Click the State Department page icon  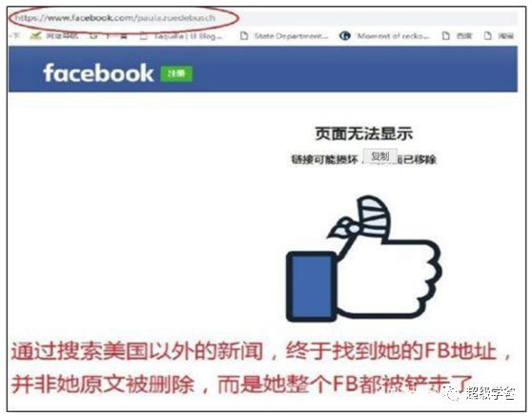(244, 35)
